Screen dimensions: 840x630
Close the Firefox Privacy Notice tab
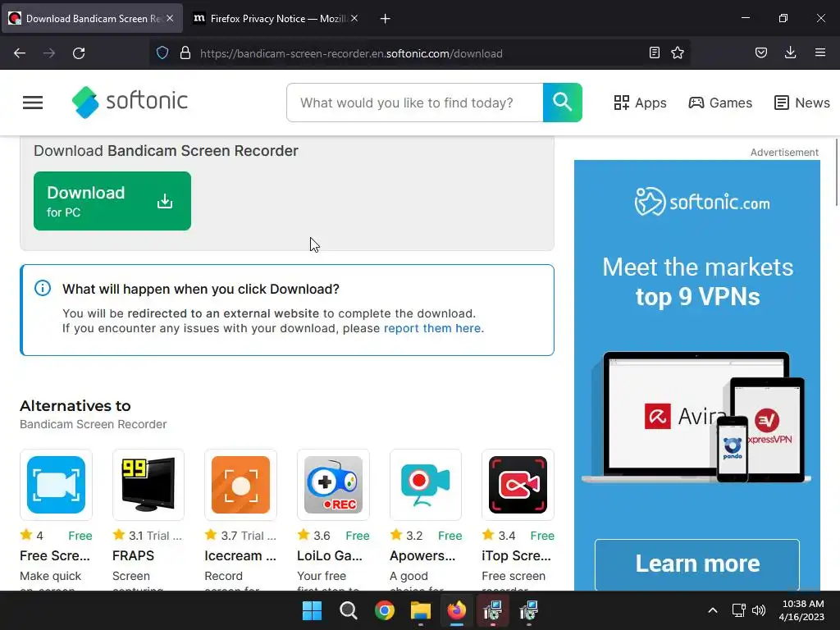click(354, 18)
